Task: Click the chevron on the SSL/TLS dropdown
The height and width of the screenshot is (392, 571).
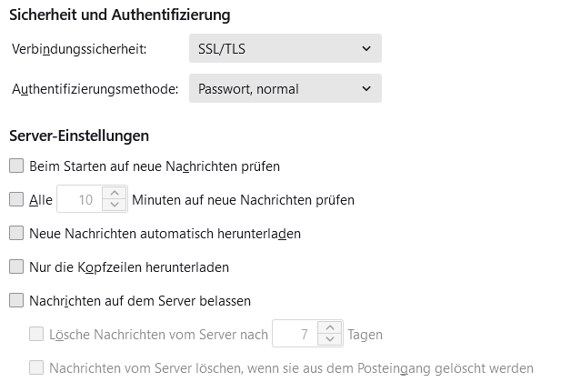Action: [366, 48]
